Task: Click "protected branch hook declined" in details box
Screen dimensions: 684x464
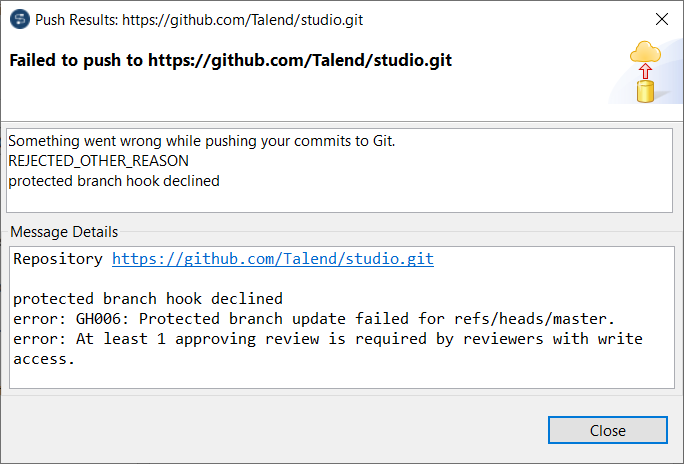Action: point(148,299)
